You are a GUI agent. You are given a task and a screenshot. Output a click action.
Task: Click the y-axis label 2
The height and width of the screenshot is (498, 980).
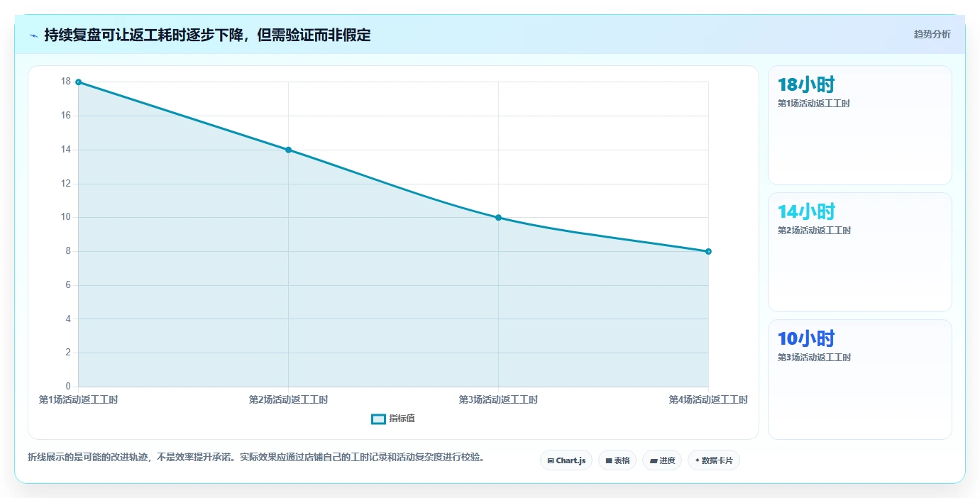(x=68, y=353)
